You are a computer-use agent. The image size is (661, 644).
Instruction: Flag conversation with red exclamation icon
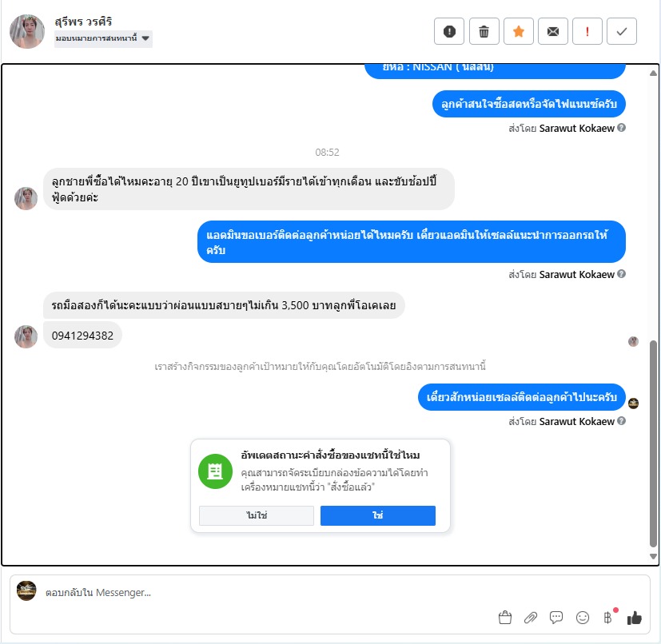587,31
